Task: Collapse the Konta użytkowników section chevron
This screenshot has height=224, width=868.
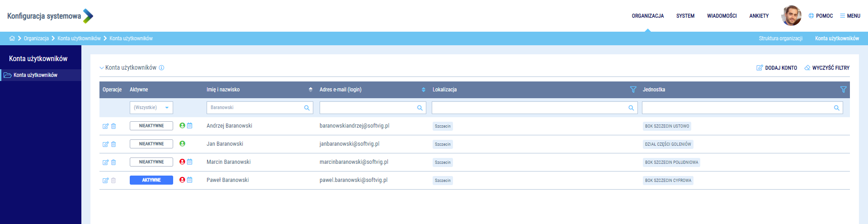Action: pos(102,68)
